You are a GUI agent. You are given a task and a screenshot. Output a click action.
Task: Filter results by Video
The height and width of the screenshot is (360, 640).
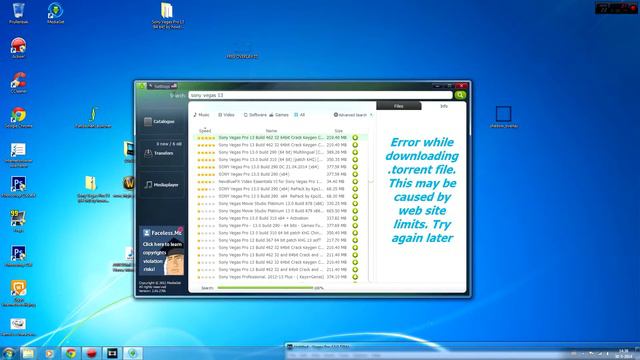point(226,115)
